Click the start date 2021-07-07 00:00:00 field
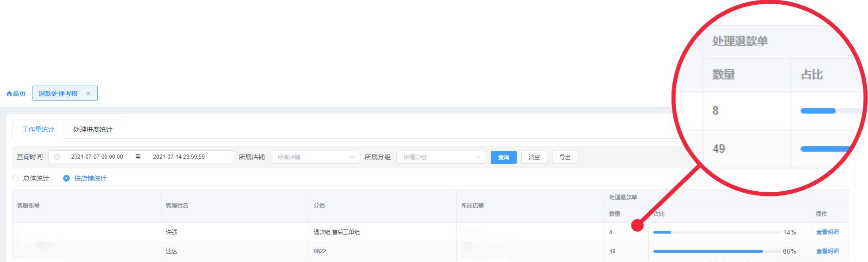The height and width of the screenshot is (262, 868). pos(97,157)
